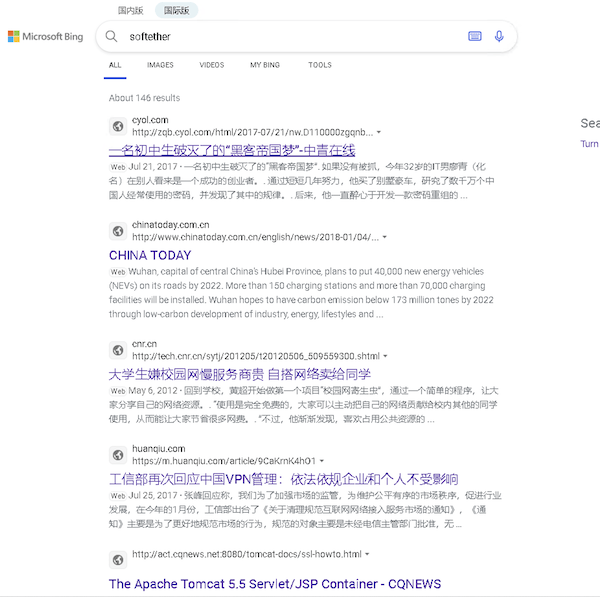Click the Jul 25, 2017 snippet text
Screen dimensions: 600x597
(x=305, y=510)
